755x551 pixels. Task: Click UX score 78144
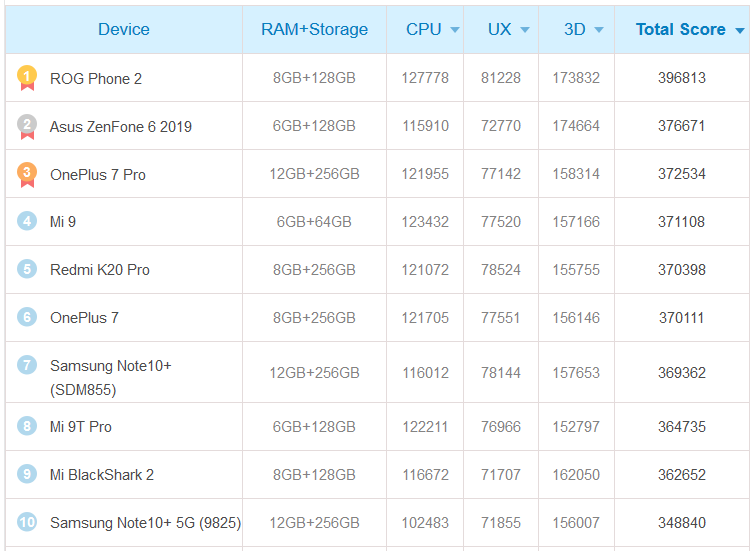[501, 372]
